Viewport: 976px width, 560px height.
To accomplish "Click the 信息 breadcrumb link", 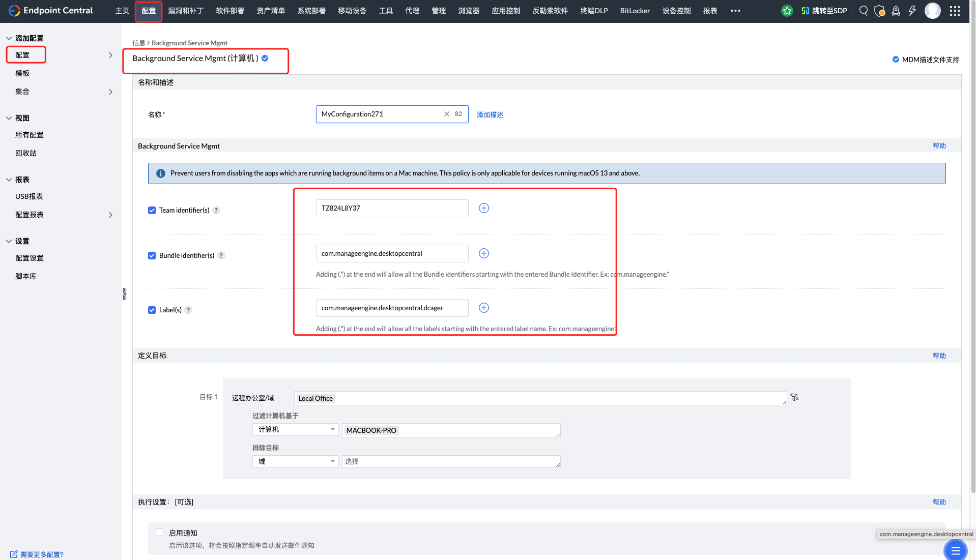I will (x=138, y=43).
